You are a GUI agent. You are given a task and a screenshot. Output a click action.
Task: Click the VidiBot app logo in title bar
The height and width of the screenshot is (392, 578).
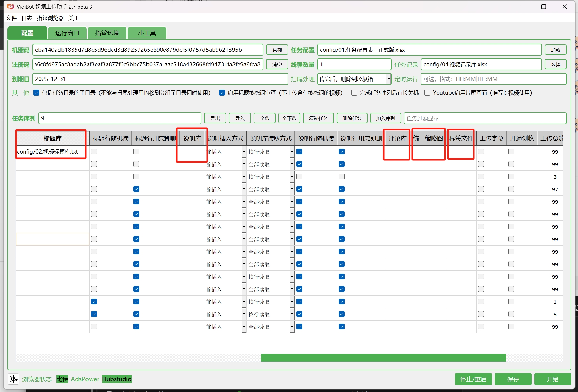[10, 7]
